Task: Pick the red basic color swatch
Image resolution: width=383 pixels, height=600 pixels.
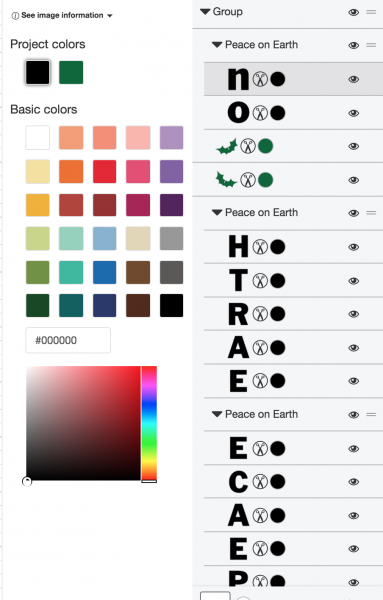Action: pos(104,171)
